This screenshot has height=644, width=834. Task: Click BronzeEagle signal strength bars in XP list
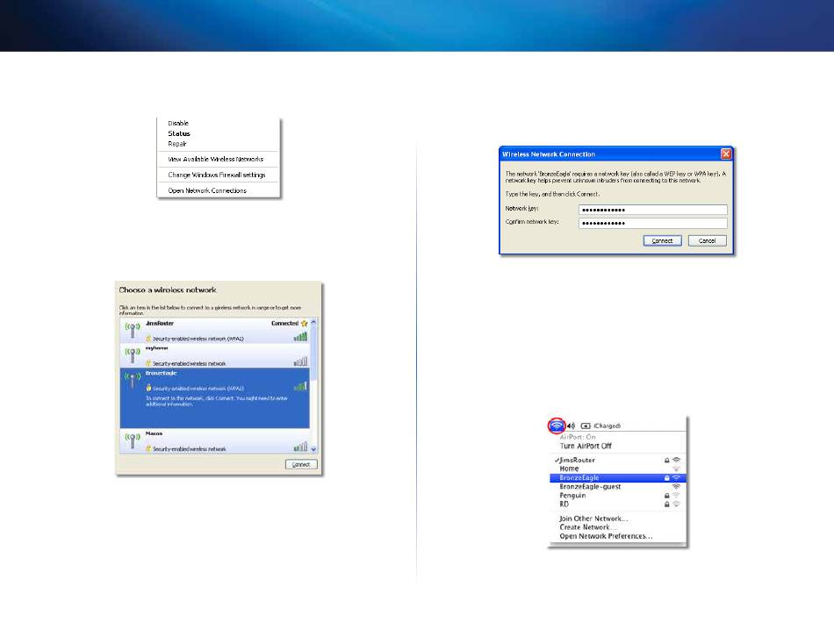300,386
